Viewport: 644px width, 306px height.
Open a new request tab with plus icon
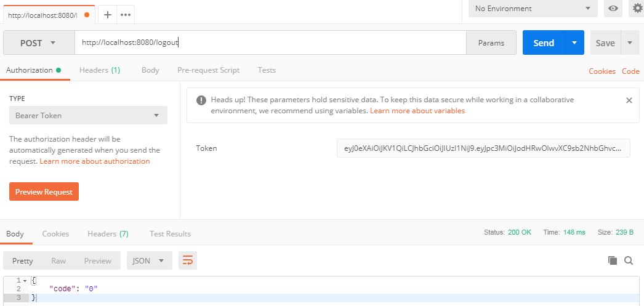(108, 15)
